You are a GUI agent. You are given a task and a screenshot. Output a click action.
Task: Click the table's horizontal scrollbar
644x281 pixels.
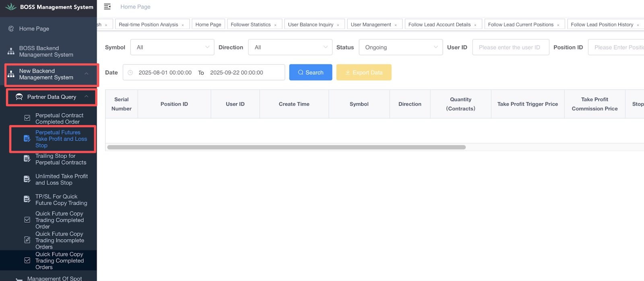286,147
